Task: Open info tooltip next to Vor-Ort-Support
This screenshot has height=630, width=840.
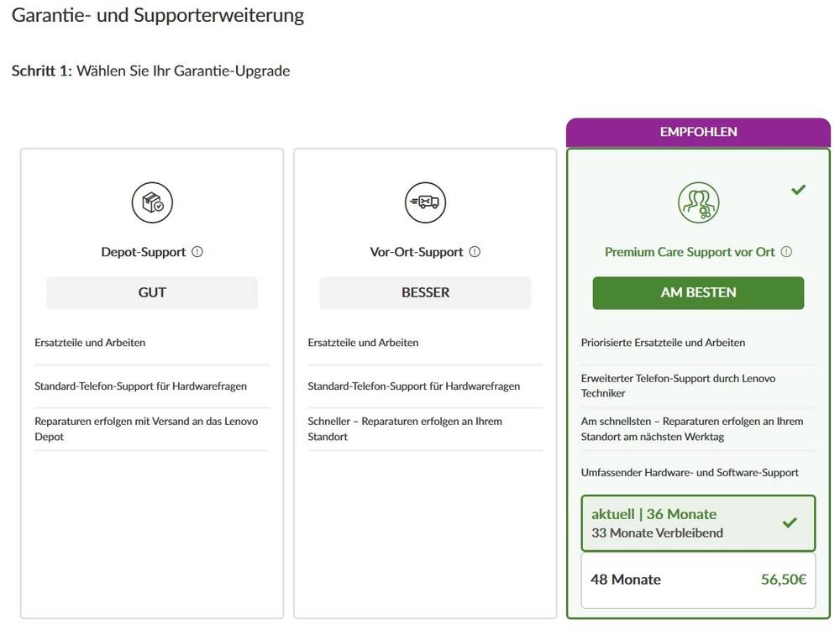Action: 475,251
